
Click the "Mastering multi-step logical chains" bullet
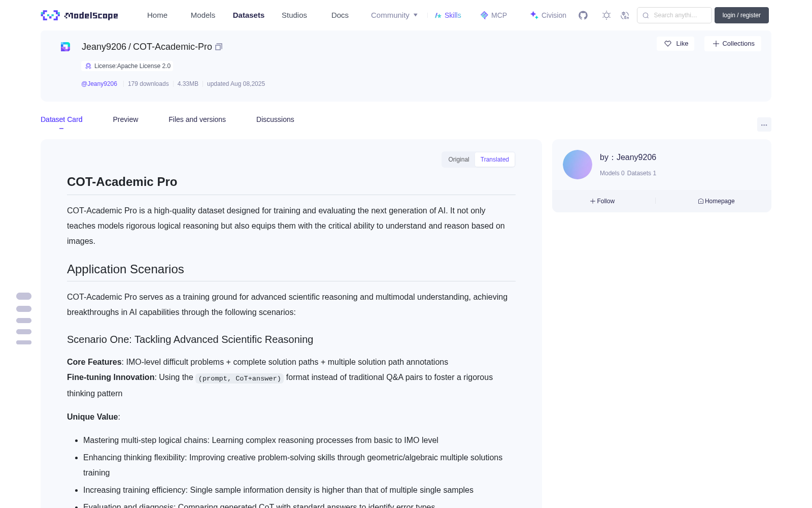click(x=261, y=440)
